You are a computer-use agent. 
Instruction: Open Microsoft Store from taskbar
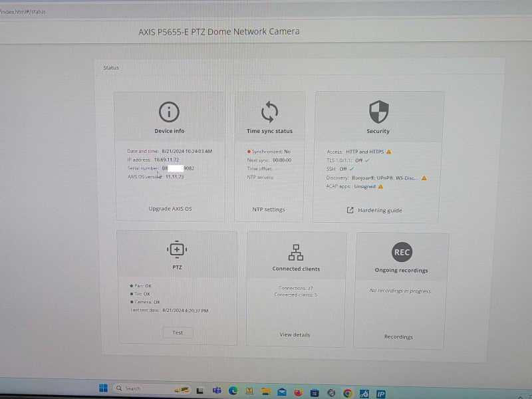click(315, 393)
